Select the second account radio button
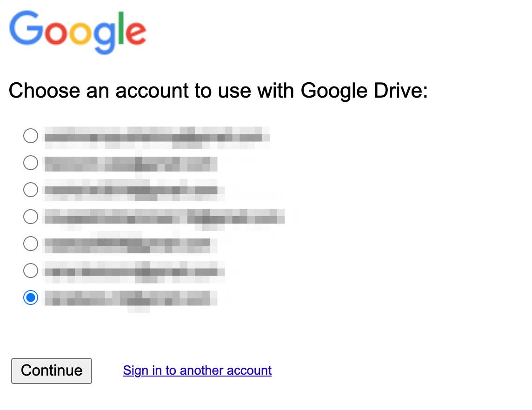 click(x=31, y=163)
